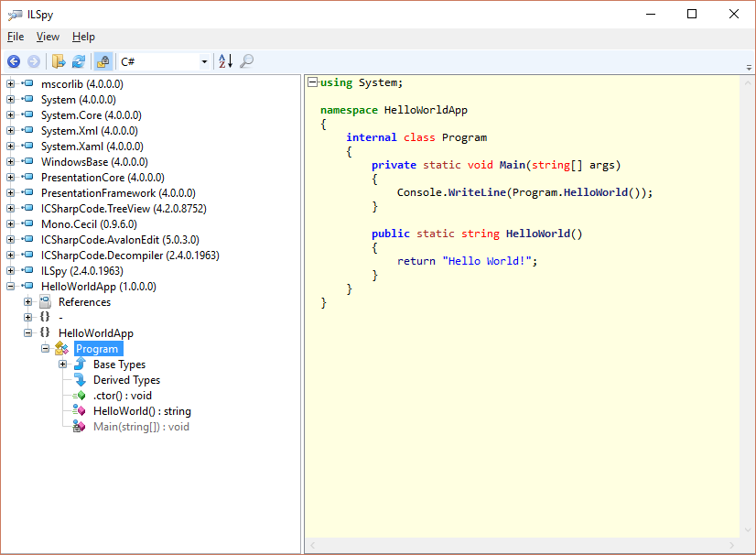
Task: Click the HelloWorld() method icon
Action: pos(80,410)
